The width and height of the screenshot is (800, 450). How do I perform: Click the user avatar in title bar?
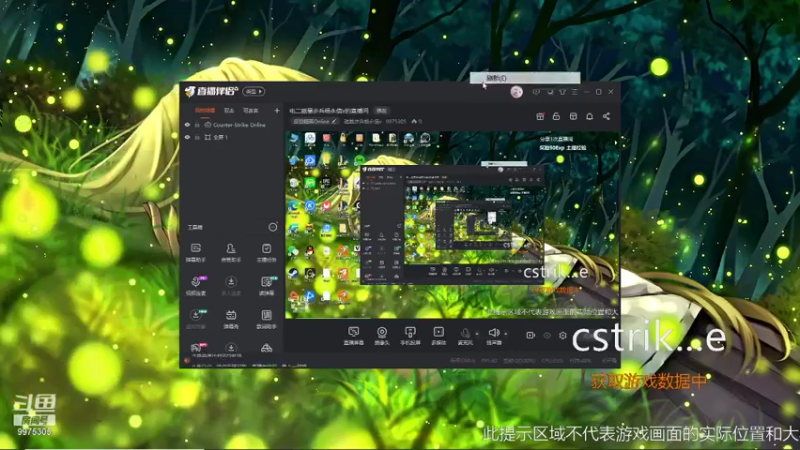point(516,92)
